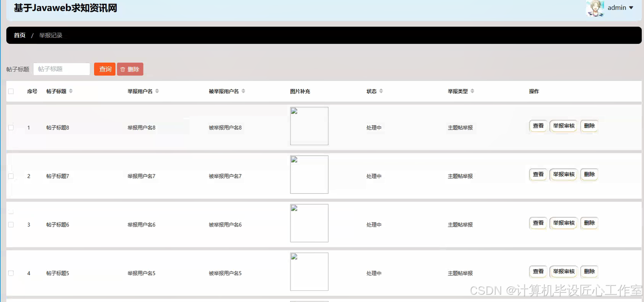Focus the 帖子标题 search field
This screenshot has width=644, height=302.
[62, 69]
